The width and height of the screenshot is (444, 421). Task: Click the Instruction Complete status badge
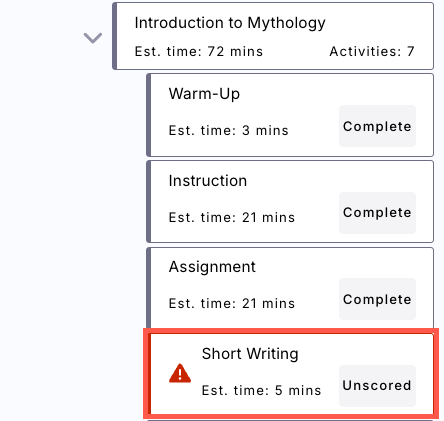click(x=377, y=213)
